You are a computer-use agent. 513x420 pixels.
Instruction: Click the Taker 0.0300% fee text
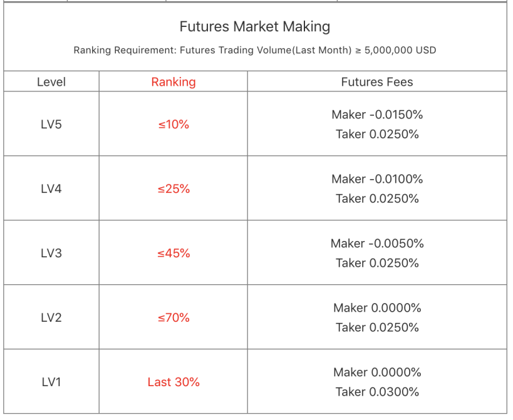pos(377,392)
